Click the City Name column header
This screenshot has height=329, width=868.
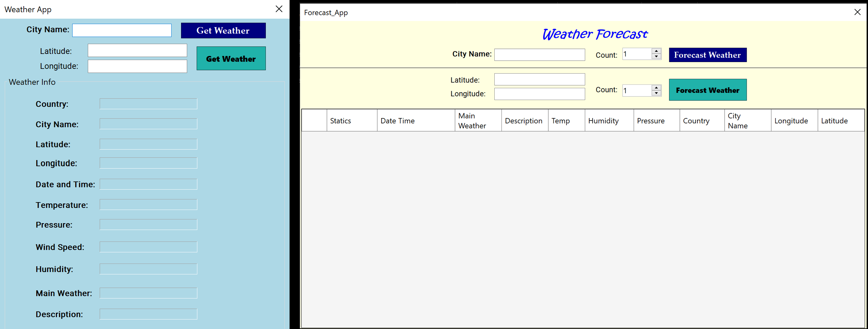click(748, 120)
